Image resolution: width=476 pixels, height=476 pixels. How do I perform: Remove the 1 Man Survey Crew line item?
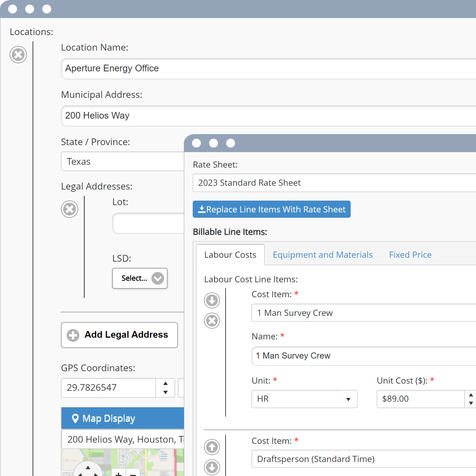[x=212, y=321]
